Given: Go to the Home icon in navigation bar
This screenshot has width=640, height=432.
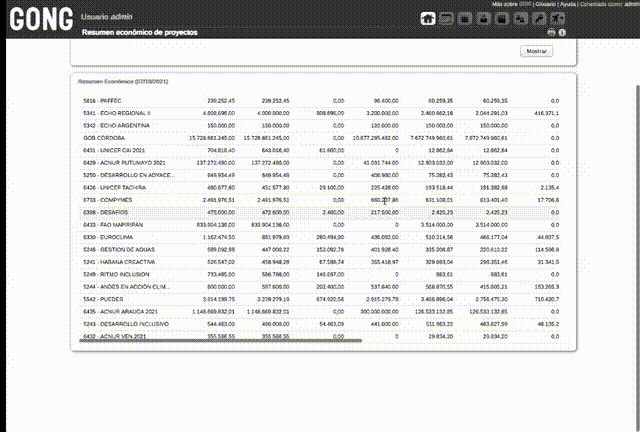Looking at the screenshot, I should [x=428, y=18].
